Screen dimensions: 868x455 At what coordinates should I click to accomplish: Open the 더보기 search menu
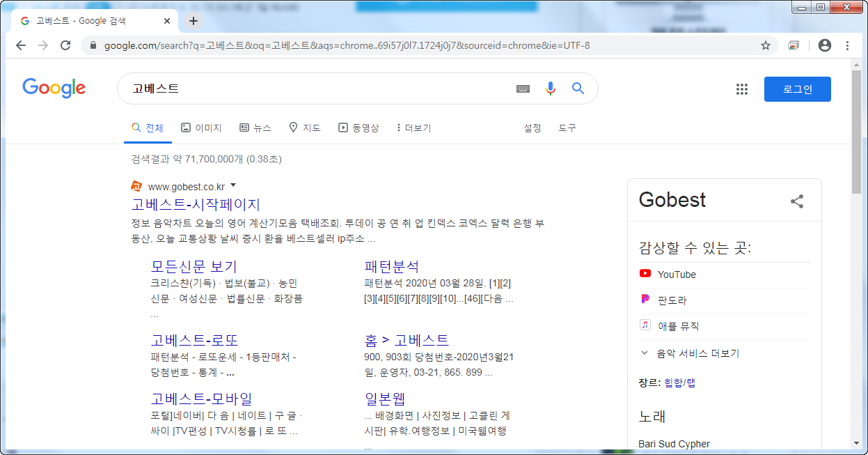coord(413,128)
